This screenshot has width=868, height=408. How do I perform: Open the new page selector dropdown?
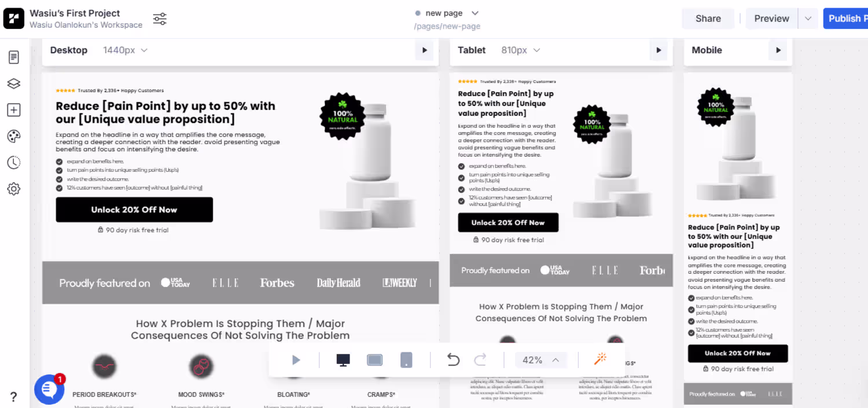click(x=447, y=13)
